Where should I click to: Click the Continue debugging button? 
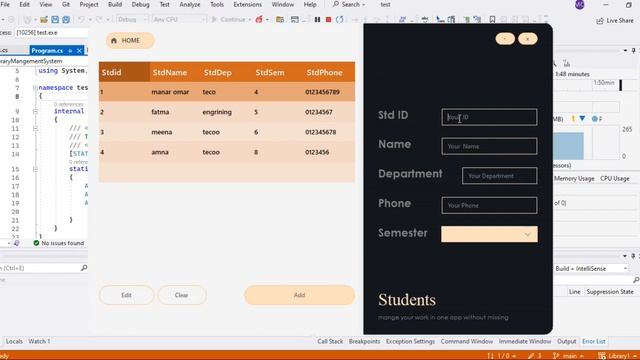229,19
